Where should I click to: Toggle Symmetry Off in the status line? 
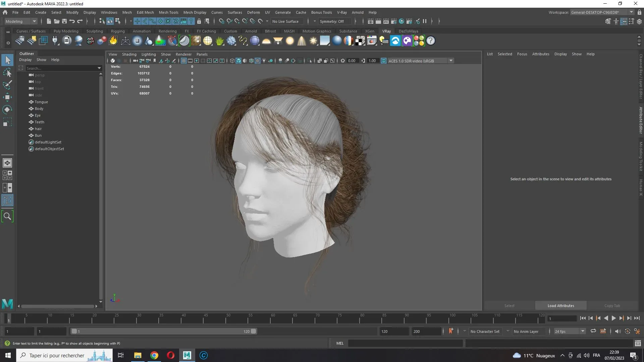pyautogui.click(x=334, y=21)
